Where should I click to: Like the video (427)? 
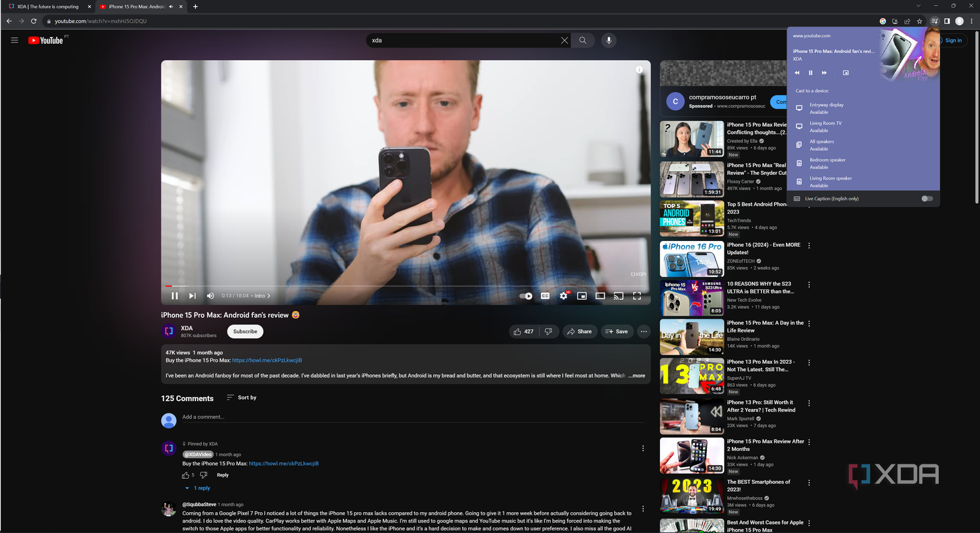click(x=524, y=332)
